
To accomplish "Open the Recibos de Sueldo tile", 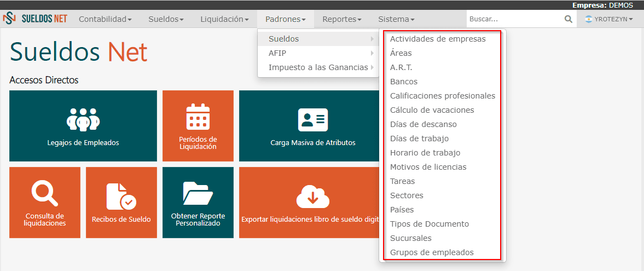I will (121, 203).
